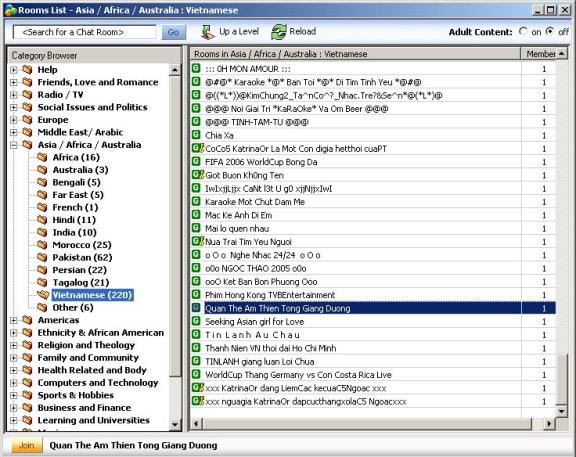
Task: Click room icon for Chia Xa
Action: [196, 135]
